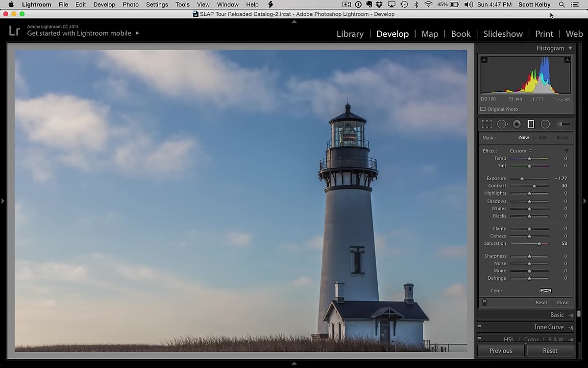The height and width of the screenshot is (368, 588).
Task: Open the filter Color swatch
Action: [x=546, y=291]
